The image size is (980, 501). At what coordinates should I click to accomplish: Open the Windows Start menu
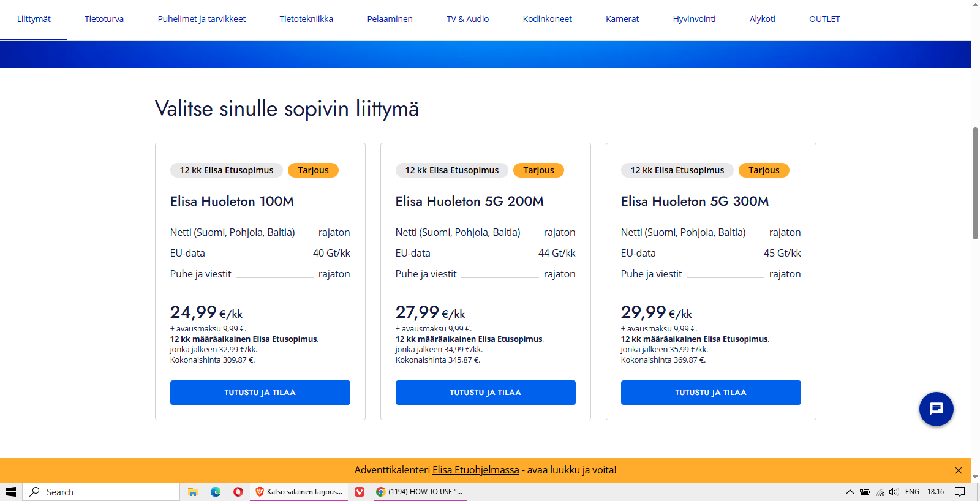[11, 492]
